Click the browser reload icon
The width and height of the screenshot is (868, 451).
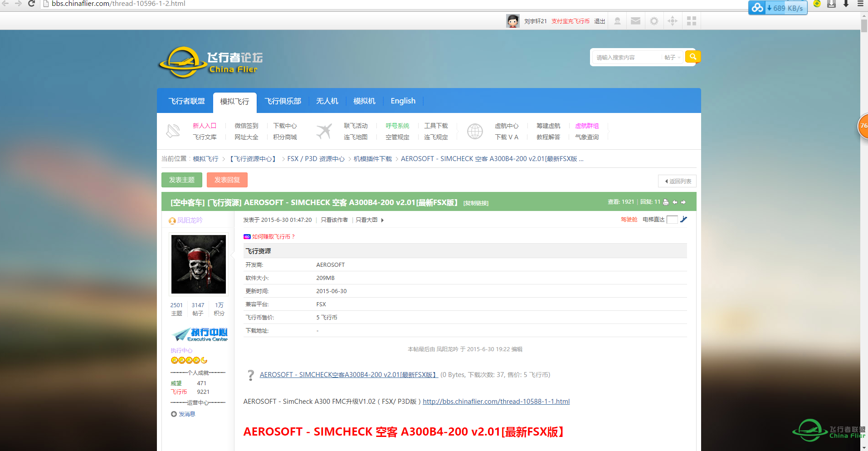(31, 4)
